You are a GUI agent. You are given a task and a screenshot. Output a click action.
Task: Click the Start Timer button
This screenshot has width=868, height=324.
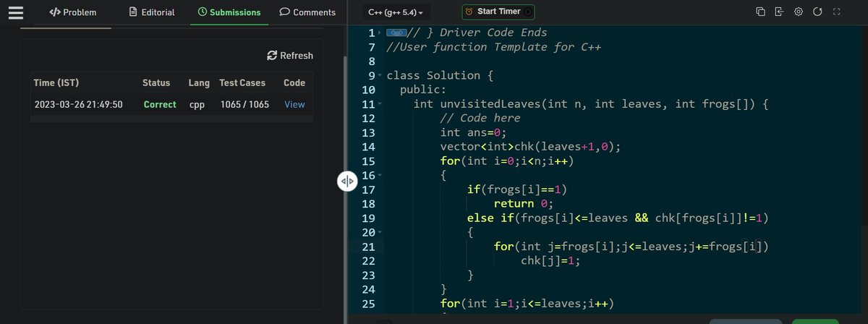498,12
